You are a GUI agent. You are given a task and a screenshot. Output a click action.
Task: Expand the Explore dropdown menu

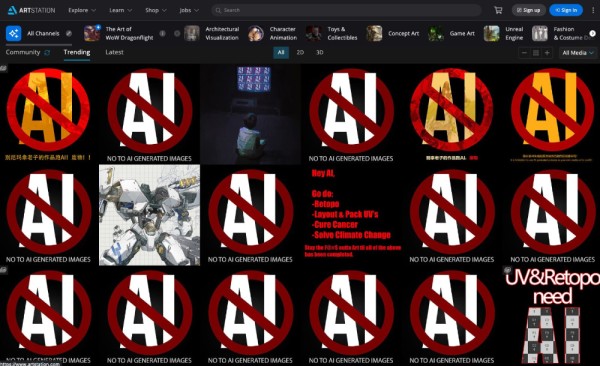tap(82, 10)
